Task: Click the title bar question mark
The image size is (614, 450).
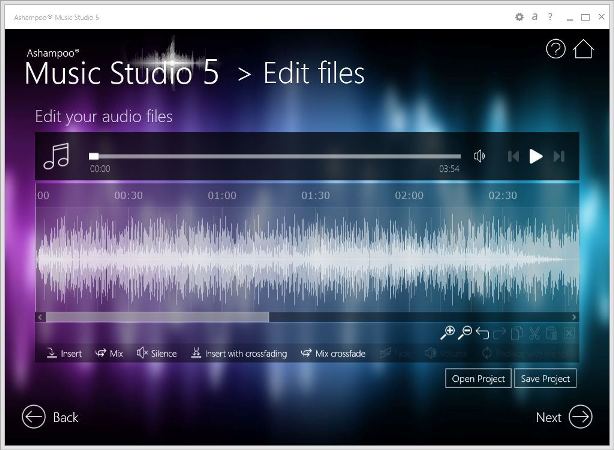Action: point(550,17)
